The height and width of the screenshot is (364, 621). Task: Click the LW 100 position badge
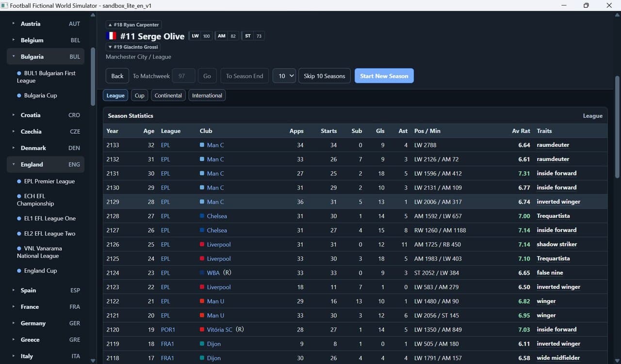coord(200,36)
